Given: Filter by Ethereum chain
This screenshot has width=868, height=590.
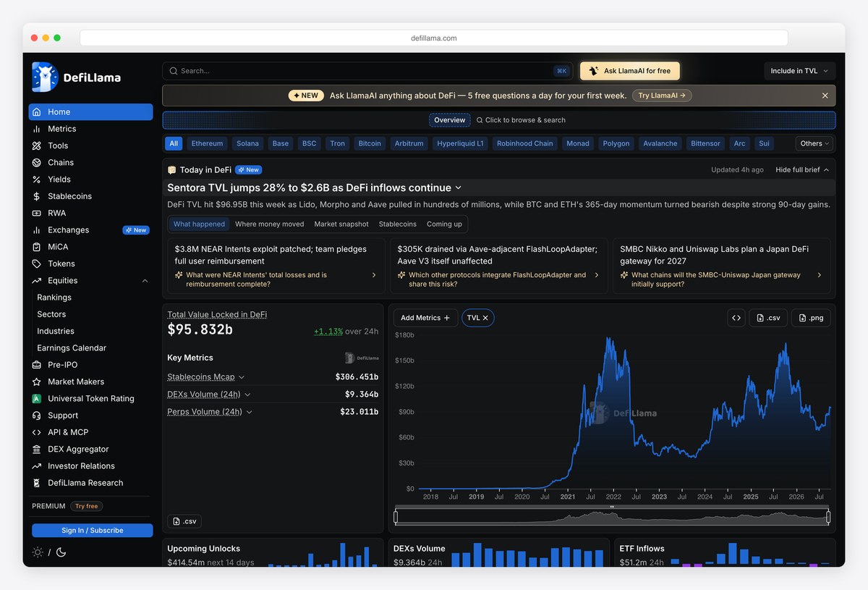Looking at the screenshot, I should click(207, 143).
